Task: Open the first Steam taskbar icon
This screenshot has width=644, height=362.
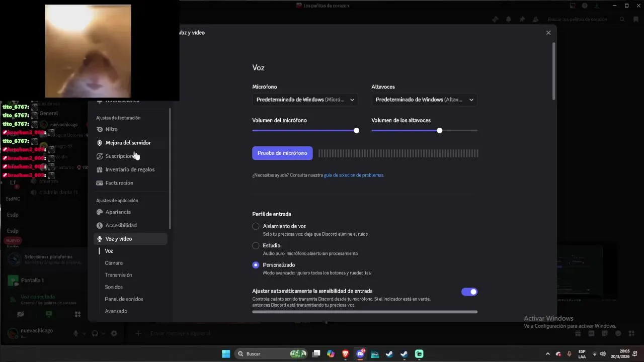Action: click(389, 354)
